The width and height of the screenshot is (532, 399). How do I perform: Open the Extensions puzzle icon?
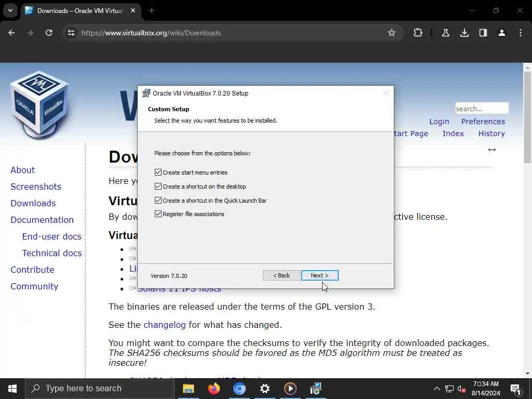(418, 33)
